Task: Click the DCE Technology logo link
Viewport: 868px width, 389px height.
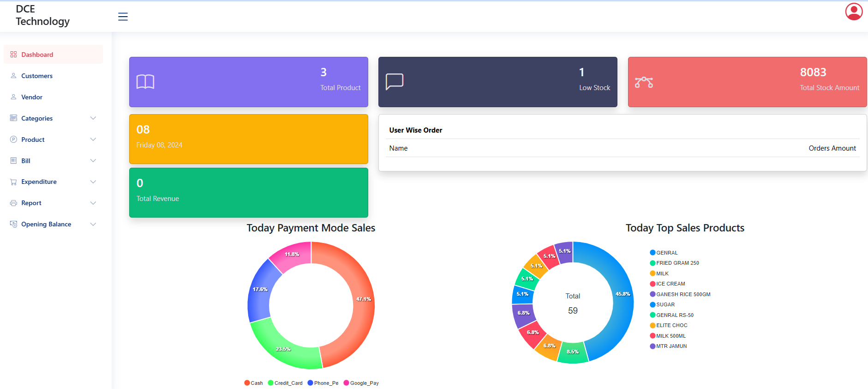Action: 42,16
